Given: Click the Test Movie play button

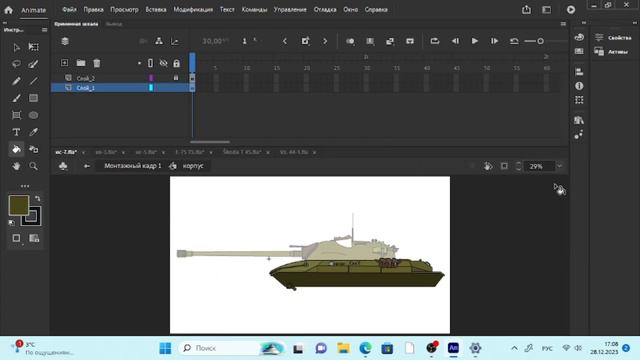Looking at the screenshot, I should (571, 9).
